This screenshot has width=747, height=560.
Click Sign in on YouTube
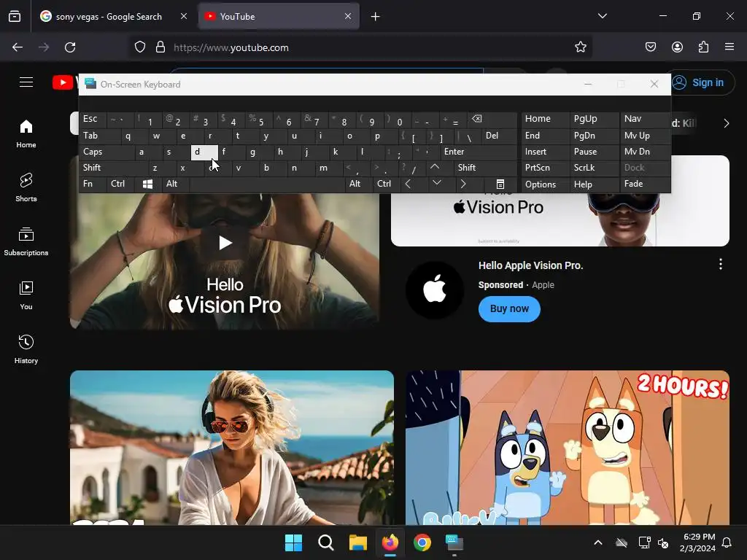pos(703,82)
